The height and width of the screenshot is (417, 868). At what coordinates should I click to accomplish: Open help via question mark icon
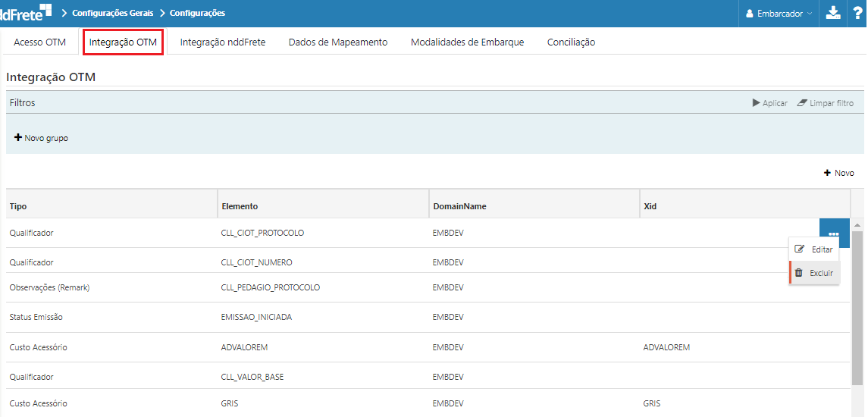857,13
